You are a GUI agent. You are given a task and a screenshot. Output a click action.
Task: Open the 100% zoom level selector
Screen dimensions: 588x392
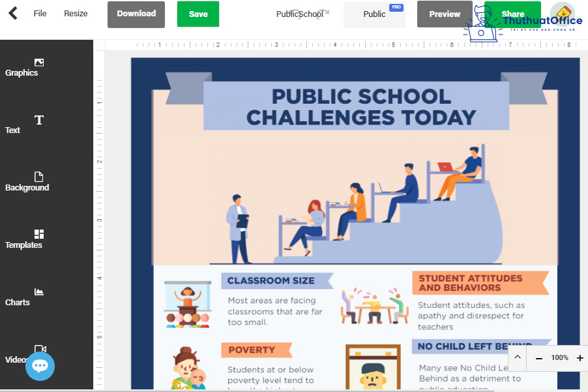point(559,358)
